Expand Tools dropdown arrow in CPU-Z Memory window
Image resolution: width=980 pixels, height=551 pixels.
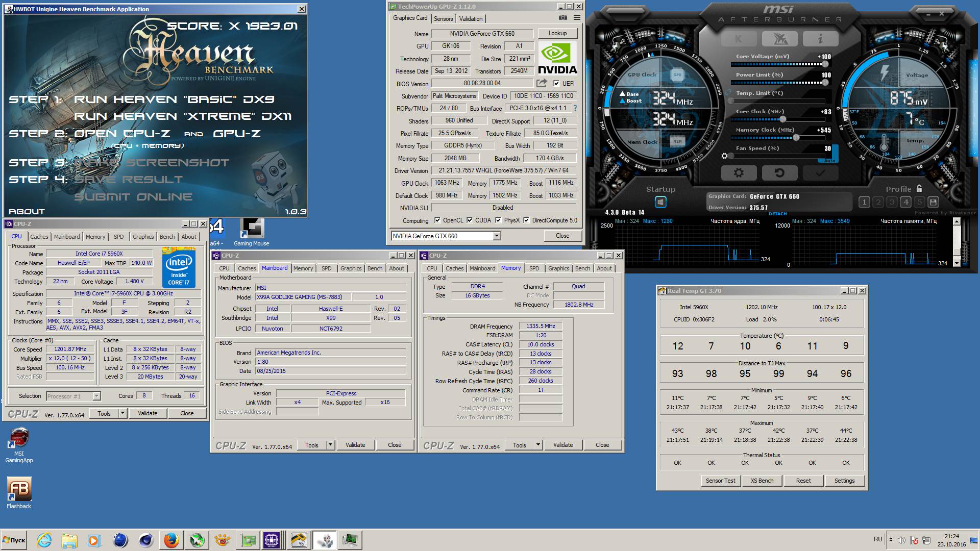point(538,445)
